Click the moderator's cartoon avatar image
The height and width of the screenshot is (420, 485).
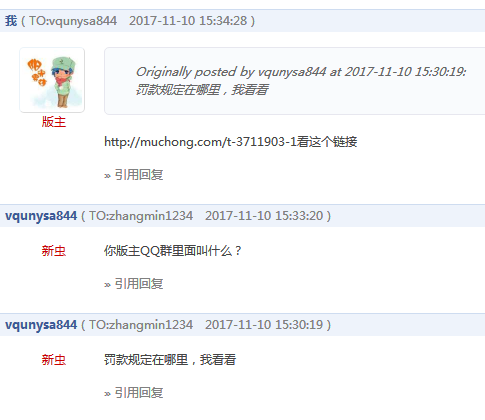click(x=52, y=80)
